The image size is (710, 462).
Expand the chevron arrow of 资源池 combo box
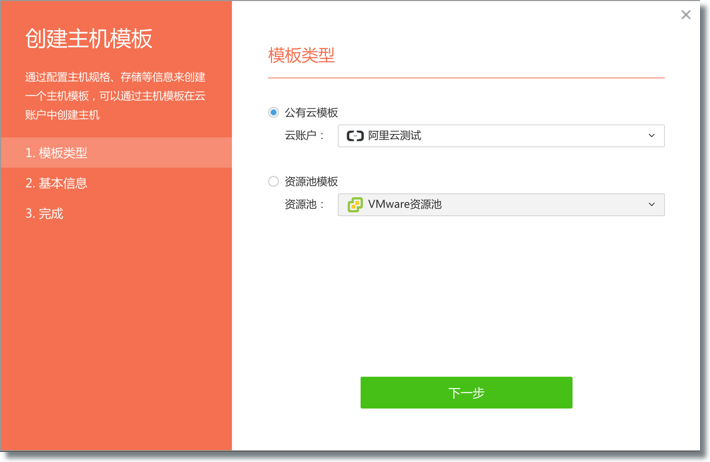click(651, 205)
